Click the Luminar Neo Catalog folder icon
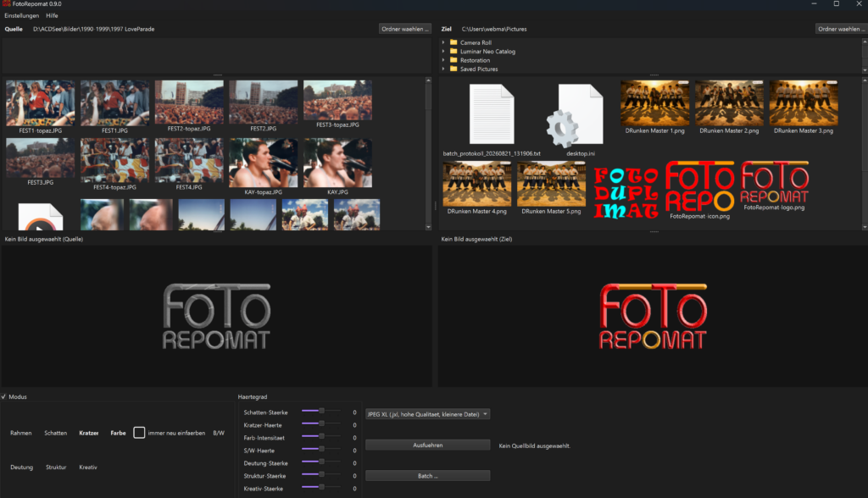Viewport: 868px width, 498px height. [x=453, y=52]
